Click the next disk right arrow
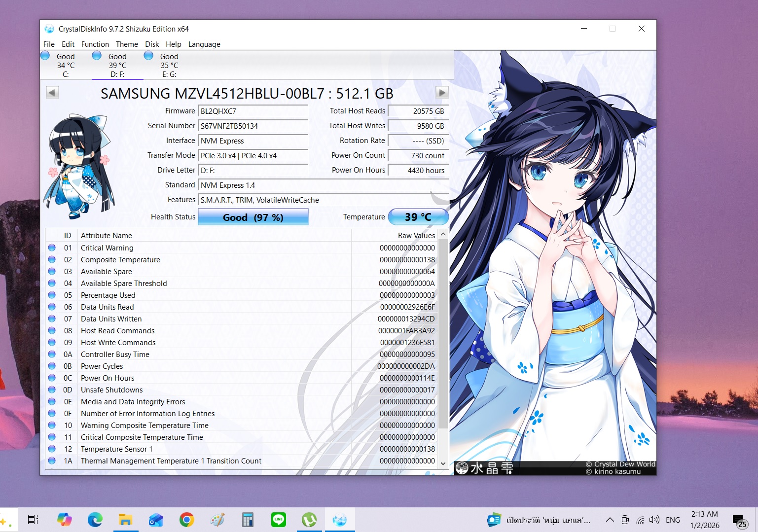The width and height of the screenshot is (758, 532). click(441, 92)
